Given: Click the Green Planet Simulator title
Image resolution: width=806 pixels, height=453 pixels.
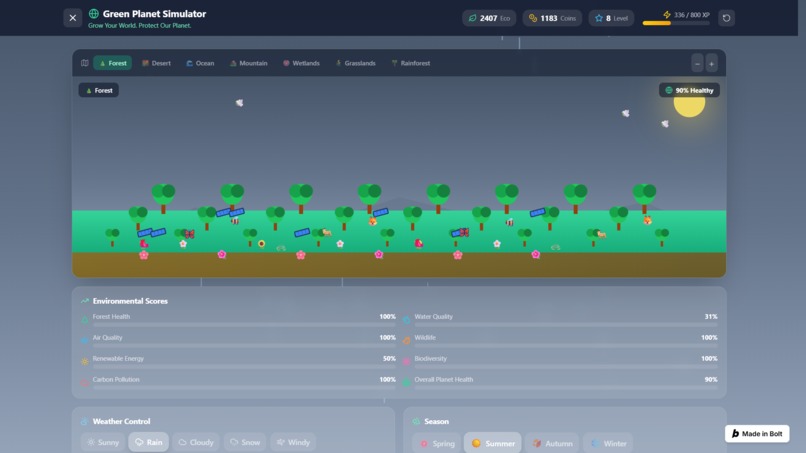Looking at the screenshot, I should point(154,14).
